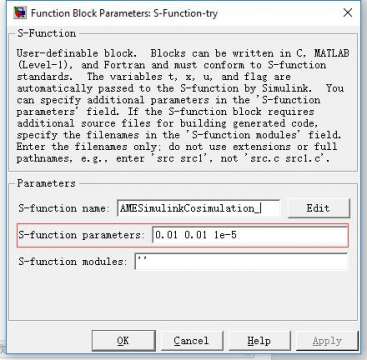
Task: Click the 'S-function name:' label
Action: pyautogui.click(x=62, y=209)
